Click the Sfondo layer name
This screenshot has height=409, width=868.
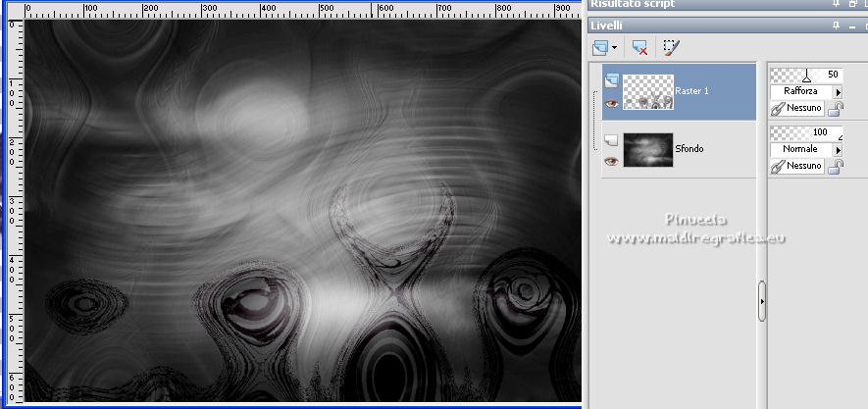point(689,148)
